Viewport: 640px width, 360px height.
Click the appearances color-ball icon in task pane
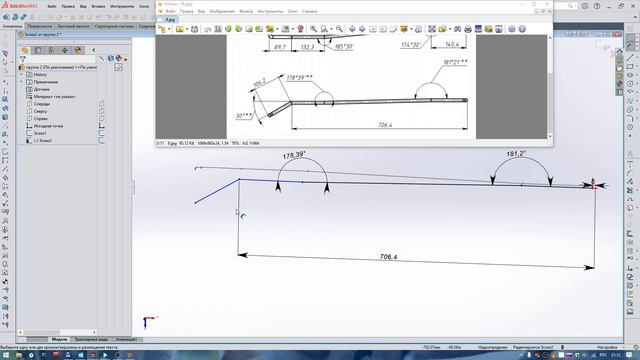point(620,84)
